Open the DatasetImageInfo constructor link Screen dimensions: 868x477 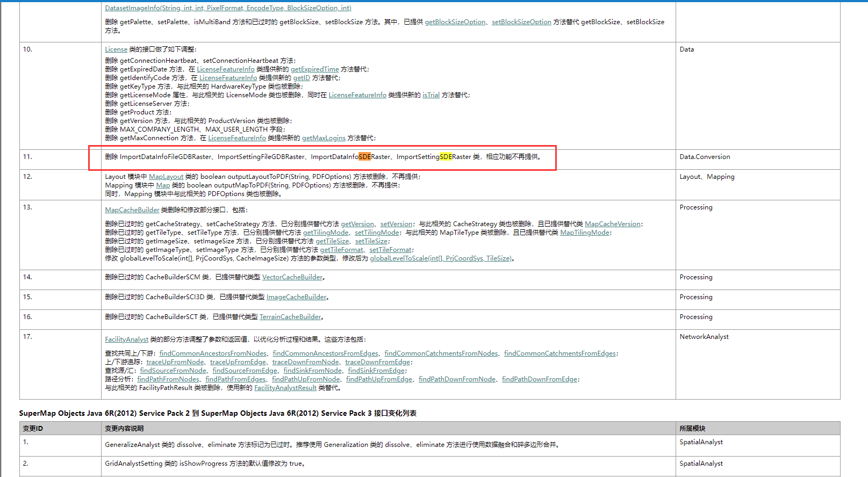coord(228,8)
